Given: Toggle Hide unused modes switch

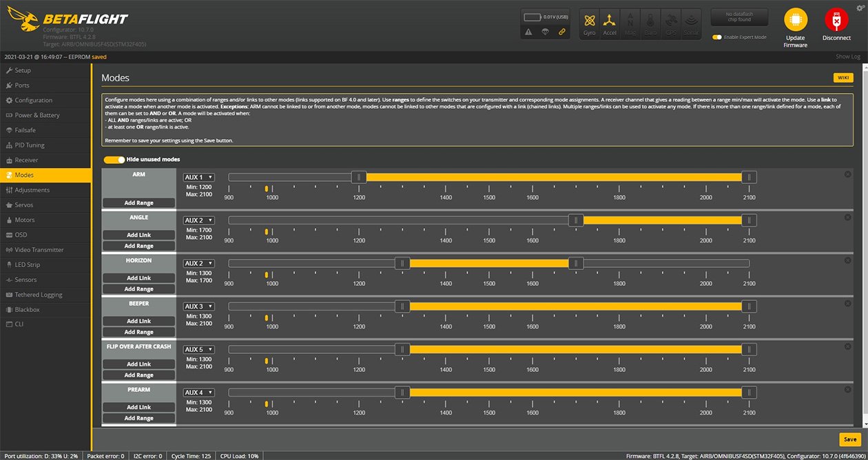Looking at the screenshot, I should [114, 160].
